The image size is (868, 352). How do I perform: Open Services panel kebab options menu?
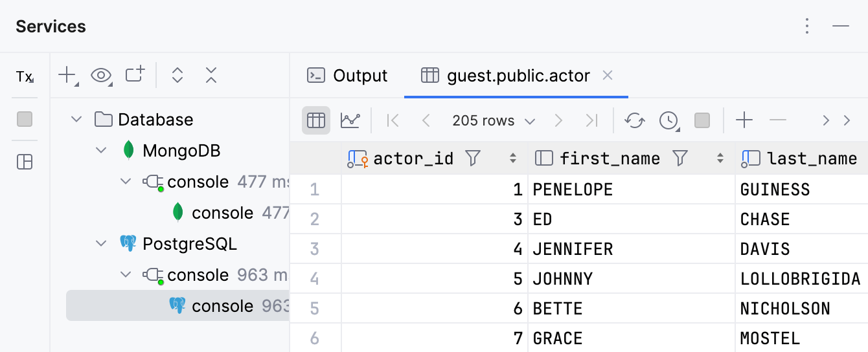tap(806, 26)
